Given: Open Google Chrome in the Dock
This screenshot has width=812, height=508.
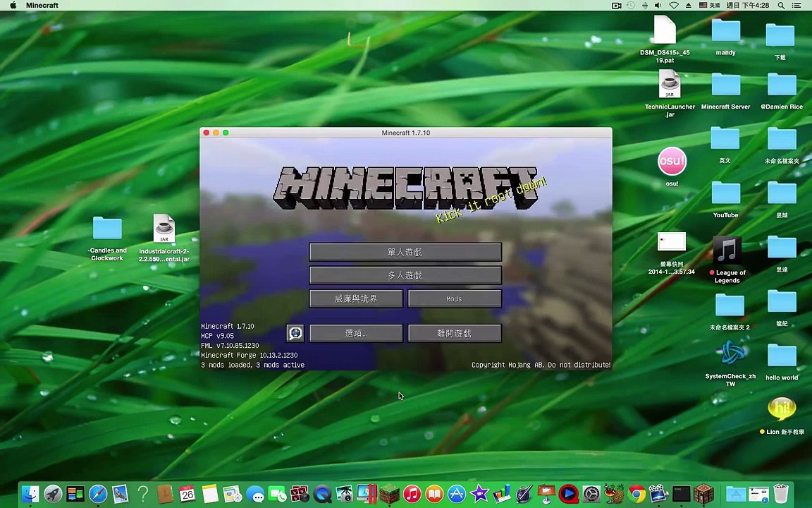Looking at the screenshot, I should pyautogui.click(x=636, y=493).
